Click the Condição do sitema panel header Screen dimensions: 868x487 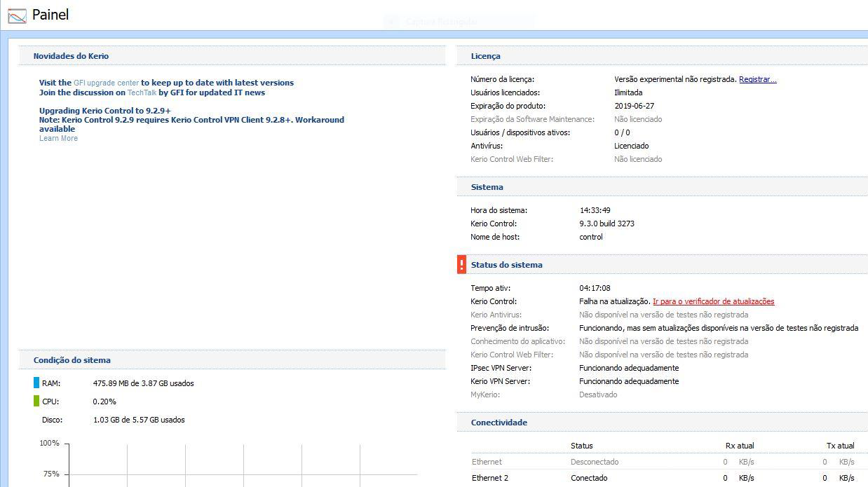(231, 360)
